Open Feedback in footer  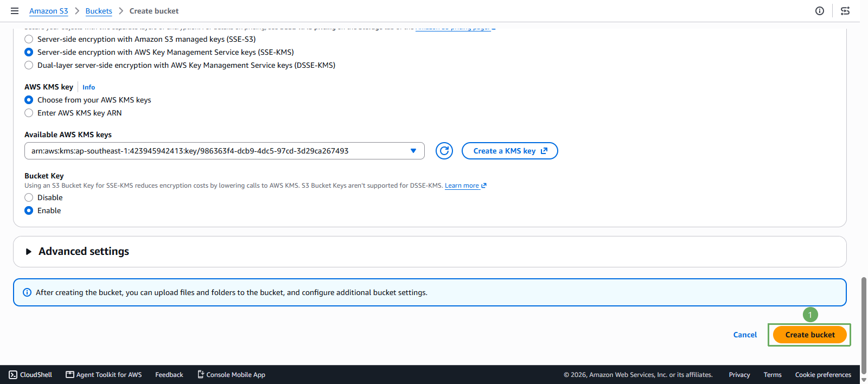(x=169, y=375)
